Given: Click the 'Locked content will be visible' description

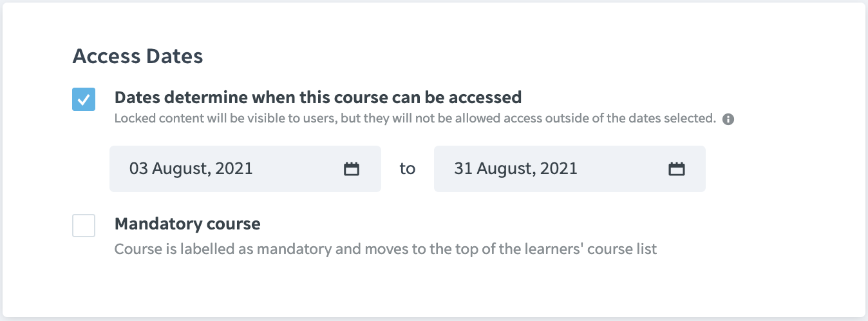Looking at the screenshot, I should (x=415, y=119).
